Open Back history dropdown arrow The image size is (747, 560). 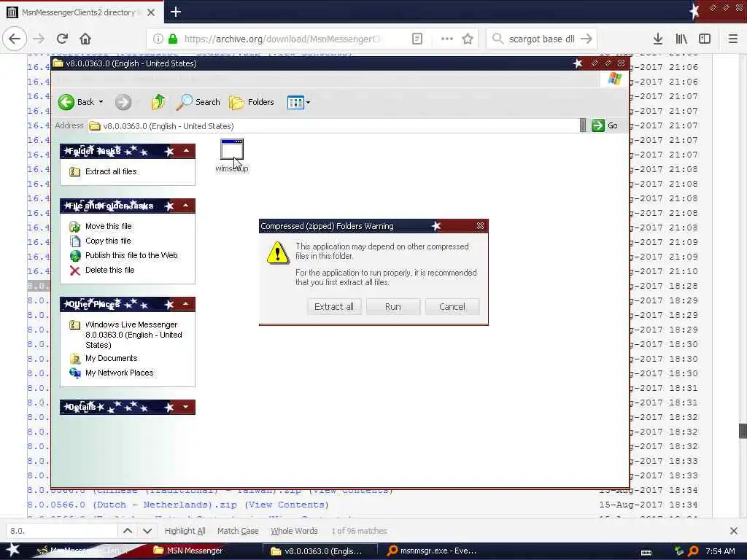pos(101,102)
